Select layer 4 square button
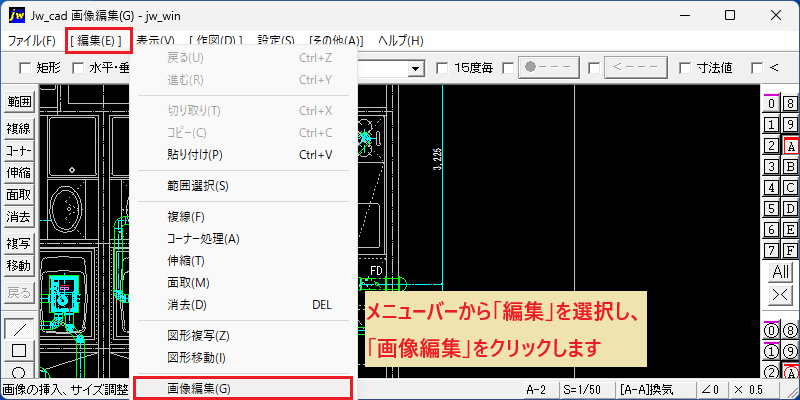This screenshot has height=400, width=800. pyautogui.click(x=771, y=188)
